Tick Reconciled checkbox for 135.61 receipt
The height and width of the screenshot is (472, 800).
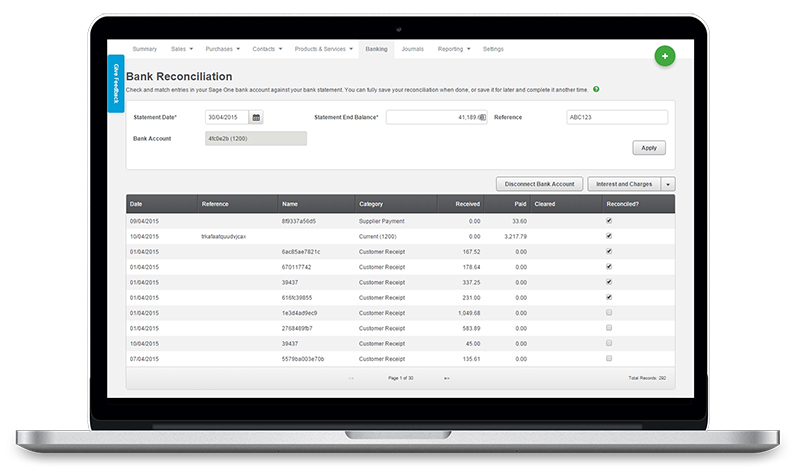(x=609, y=358)
